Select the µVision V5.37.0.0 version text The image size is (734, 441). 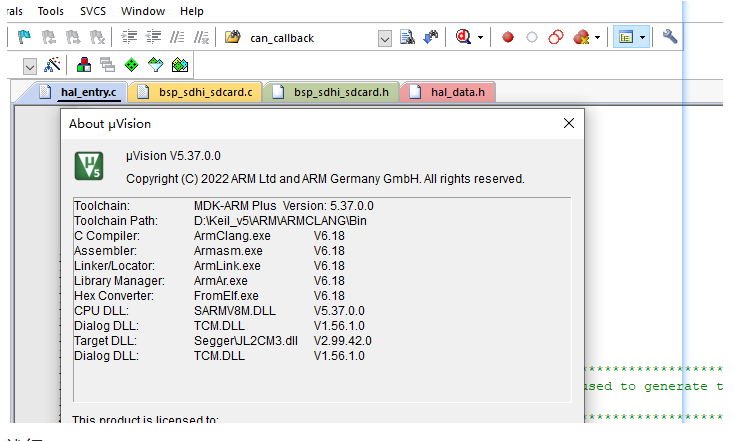point(173,156)
